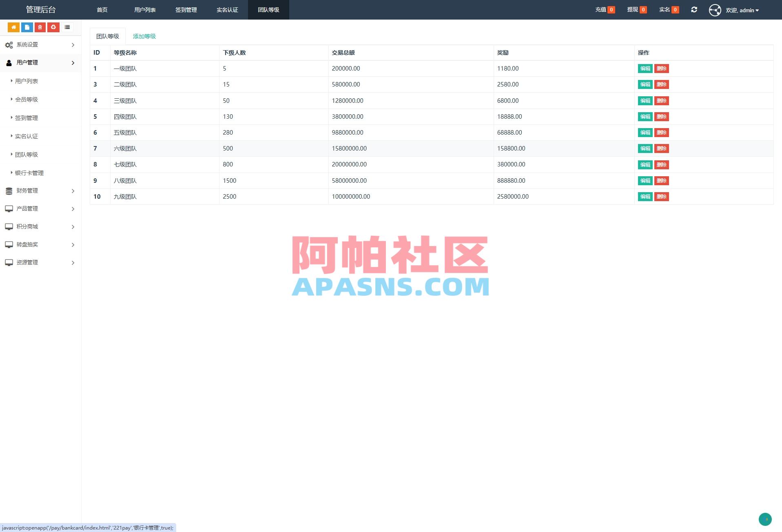
Task: Click the 用户管理 user icon in sidebar
Action: point(8,62)
